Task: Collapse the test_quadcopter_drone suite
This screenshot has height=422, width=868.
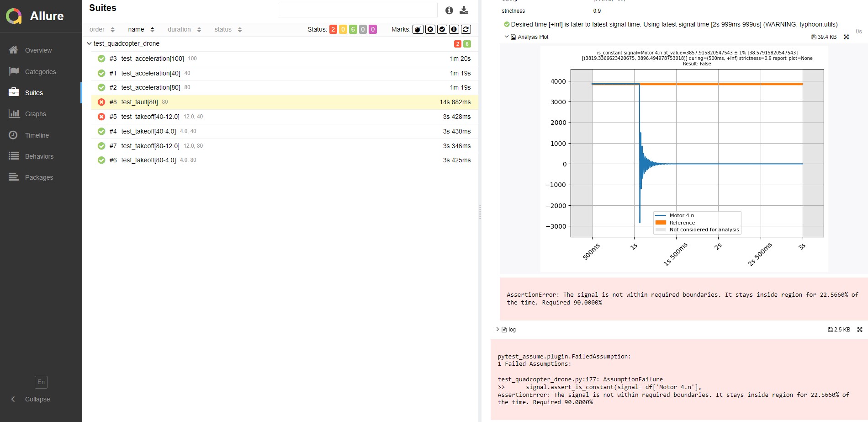Action: (x=89, y=43)
